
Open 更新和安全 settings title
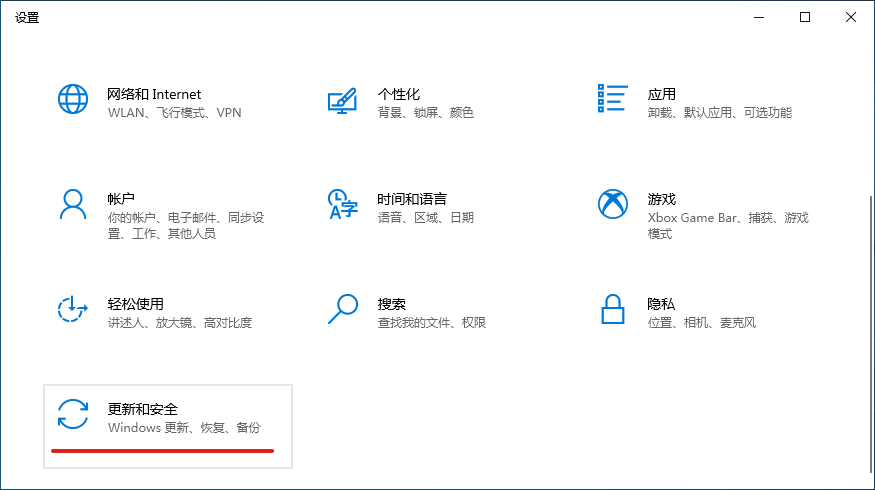pyautogui.click(x=142, y=409)
